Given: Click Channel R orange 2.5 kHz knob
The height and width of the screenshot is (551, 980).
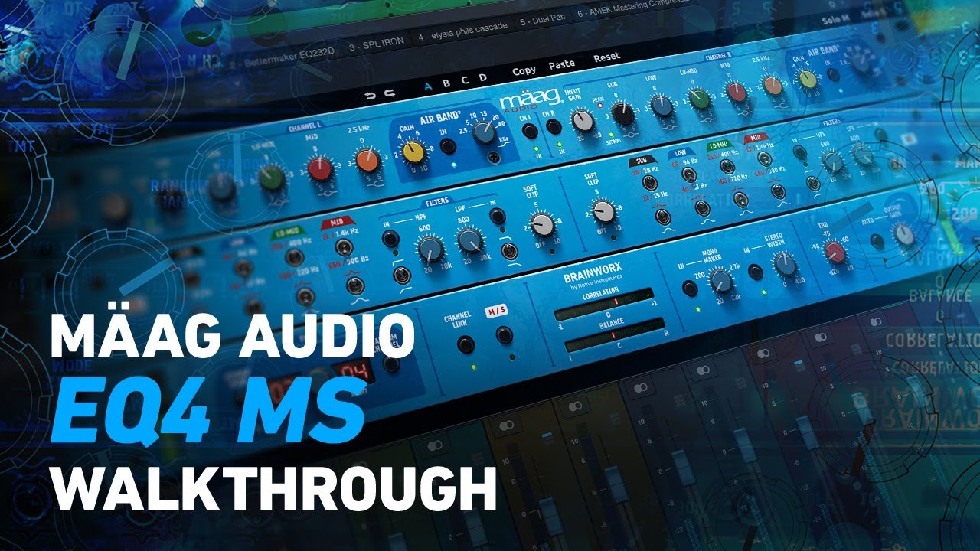Looking at the screenshot, I should click(x=773, y=86).
